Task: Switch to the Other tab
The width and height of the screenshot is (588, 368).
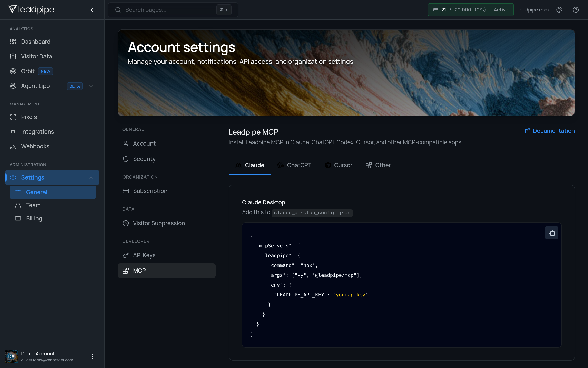Action: [378, 165]
